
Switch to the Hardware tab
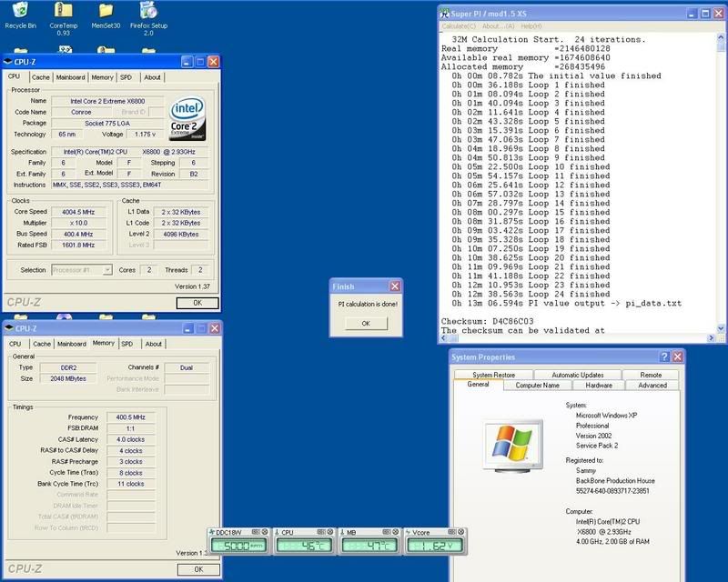click(x=599, y=386)
